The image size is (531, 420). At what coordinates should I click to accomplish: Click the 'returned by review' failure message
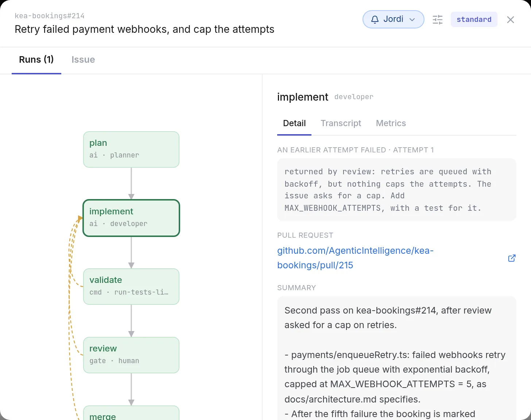coord(397,190)
